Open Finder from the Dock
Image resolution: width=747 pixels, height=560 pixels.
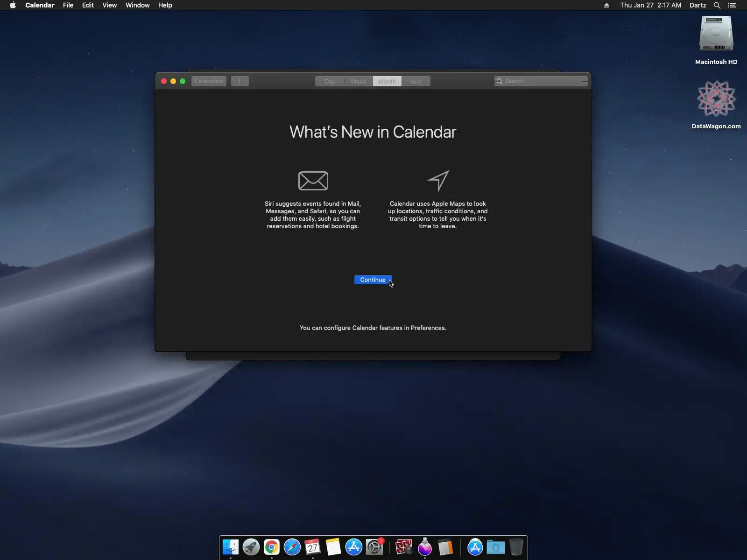click(231, 547)
